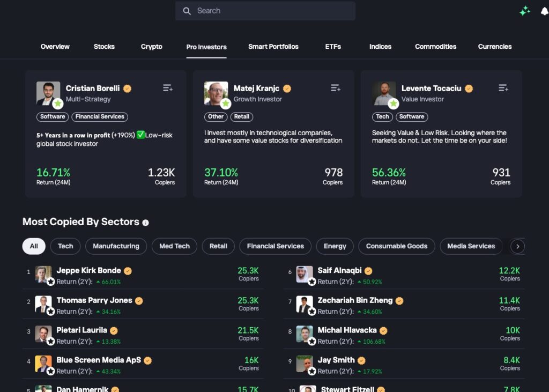The image size is (549, 392).
Task: Filter by Manufacturing sector
Action: pyautogui.click(x=116, y=246)
